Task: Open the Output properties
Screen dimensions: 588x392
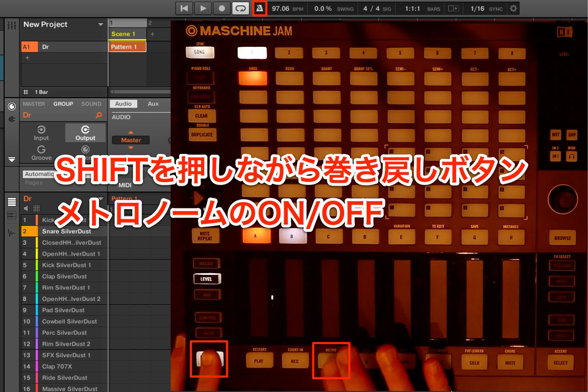Action: pyautogui.click(x=85, y=133)
